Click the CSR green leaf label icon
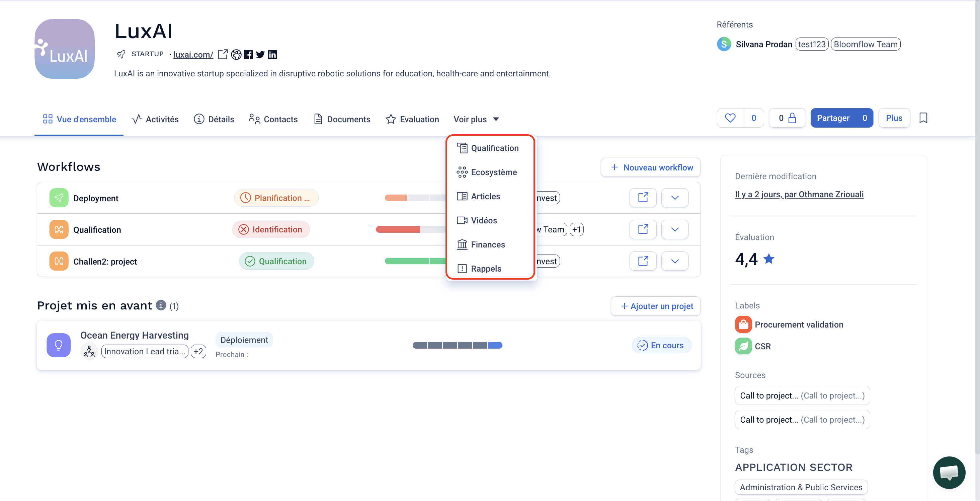The image size is (980, 501). [x=743, y=346]
